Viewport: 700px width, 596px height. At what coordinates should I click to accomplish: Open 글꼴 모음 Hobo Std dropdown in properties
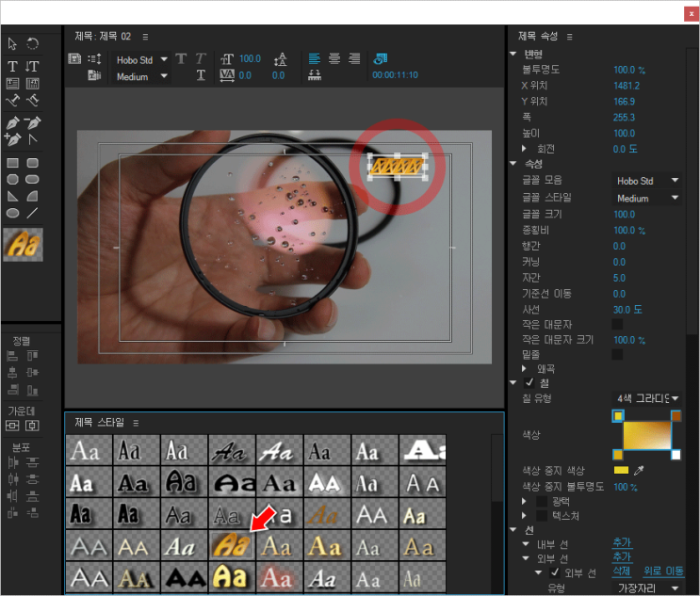(x=646, y=181)
